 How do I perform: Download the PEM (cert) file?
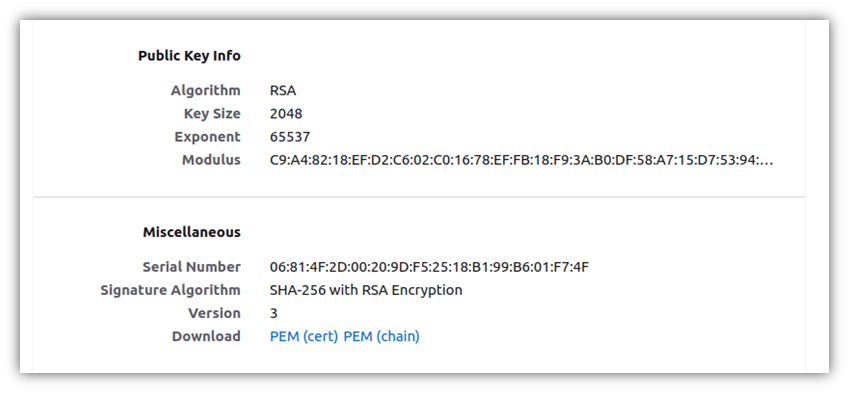pyautogui.click(x=304, y=337)
